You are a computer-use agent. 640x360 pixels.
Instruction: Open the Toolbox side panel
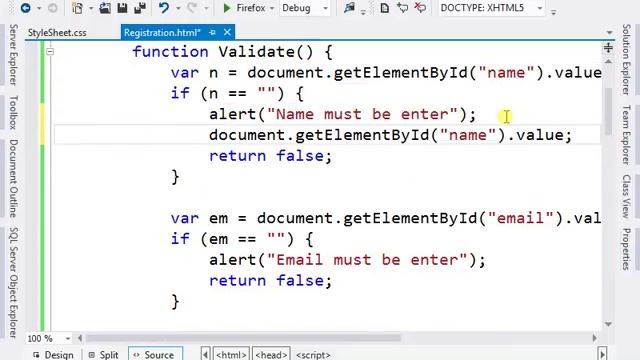[x=13, y=113]
